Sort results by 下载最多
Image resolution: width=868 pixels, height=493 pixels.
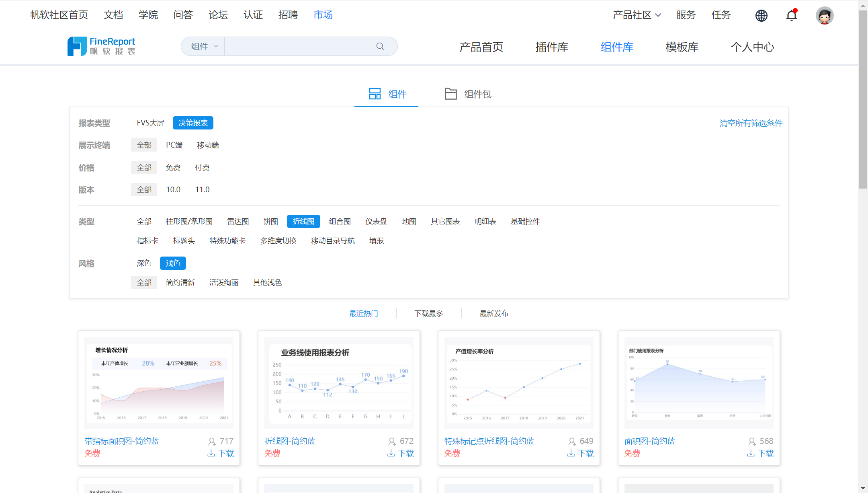(x=429, y=314)
